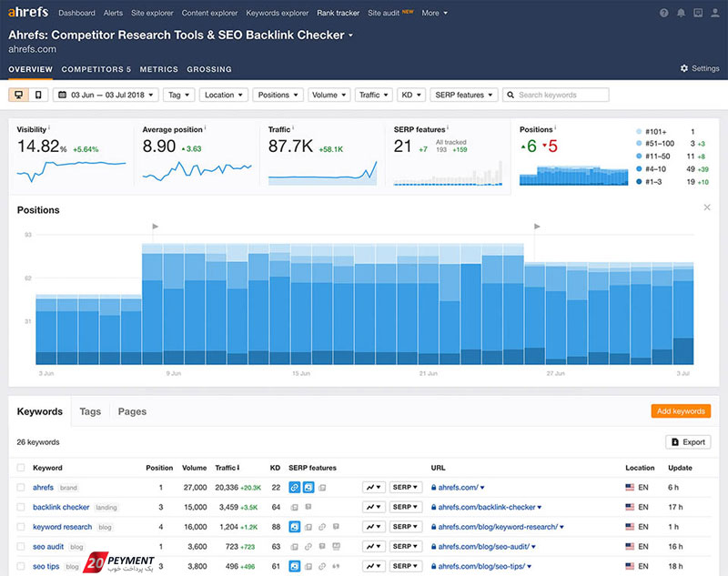
Task: Open the Positions filter dropdown
Action: tap(278, 95)
